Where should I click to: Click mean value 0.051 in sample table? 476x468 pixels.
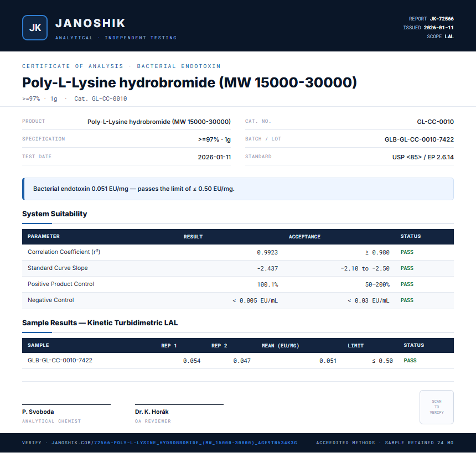coord(328,361)
